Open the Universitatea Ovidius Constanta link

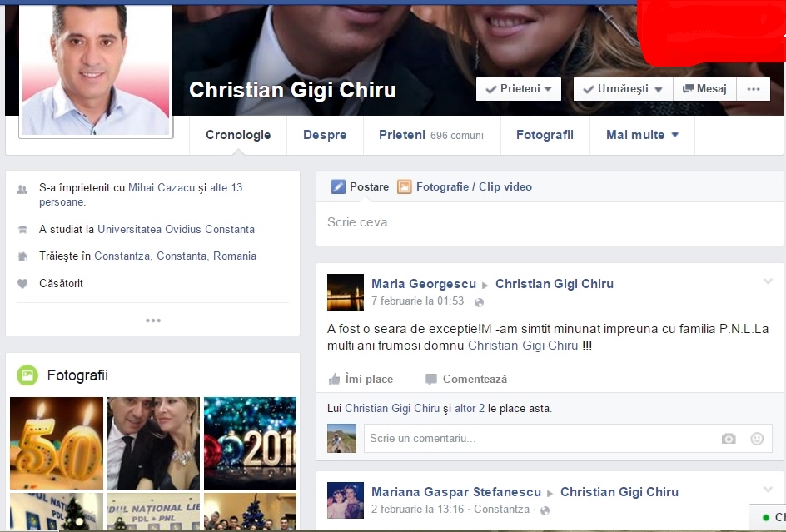tap(176, 229)
